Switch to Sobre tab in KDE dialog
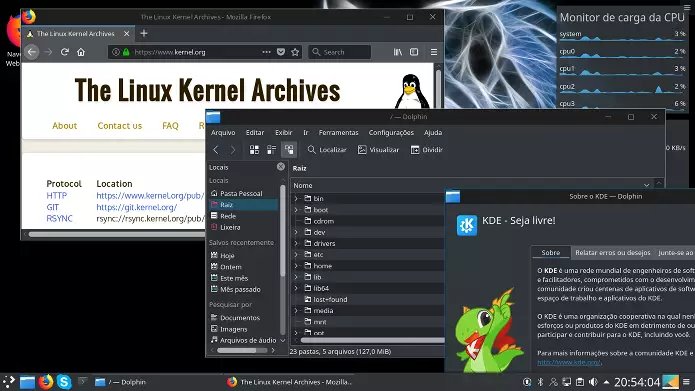Image resolution: width=695 pixels, height=391 pixels. 551,252
